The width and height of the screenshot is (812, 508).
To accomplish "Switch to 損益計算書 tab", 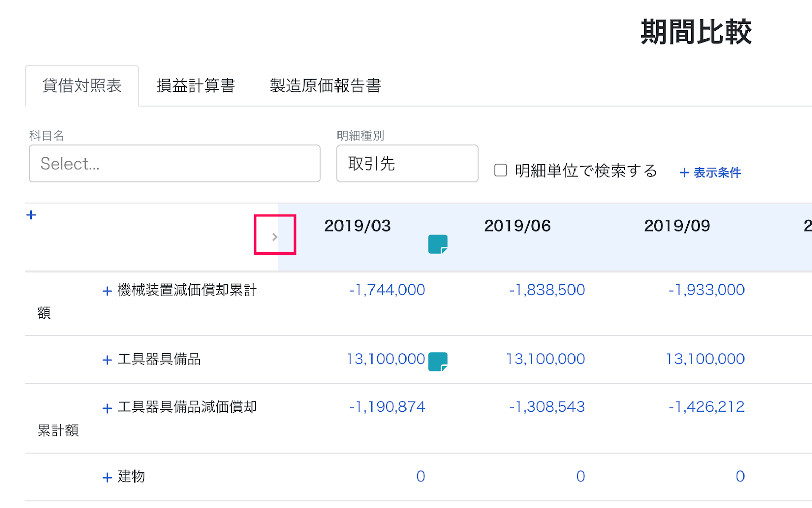I will click(195, 85).
